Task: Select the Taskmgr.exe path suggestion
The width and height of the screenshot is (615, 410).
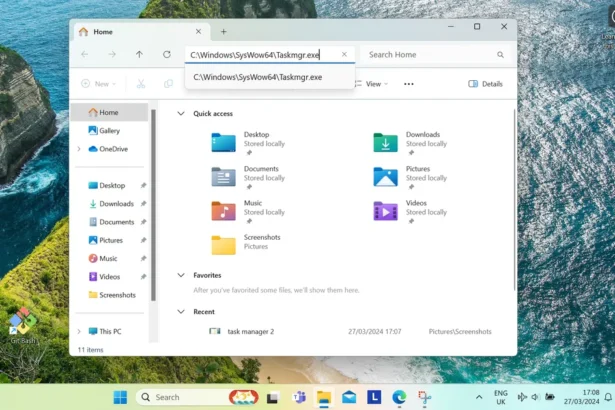Action: click(270, 77)
